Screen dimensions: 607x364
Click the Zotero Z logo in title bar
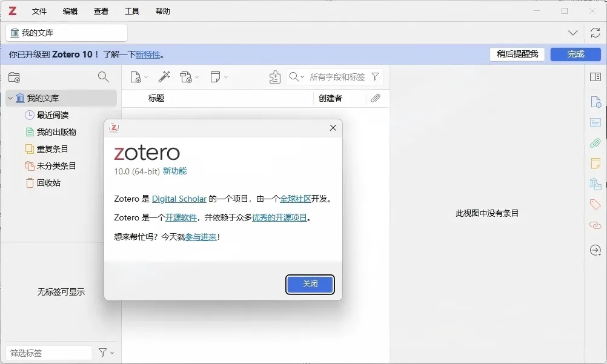[x=12, y=11]
